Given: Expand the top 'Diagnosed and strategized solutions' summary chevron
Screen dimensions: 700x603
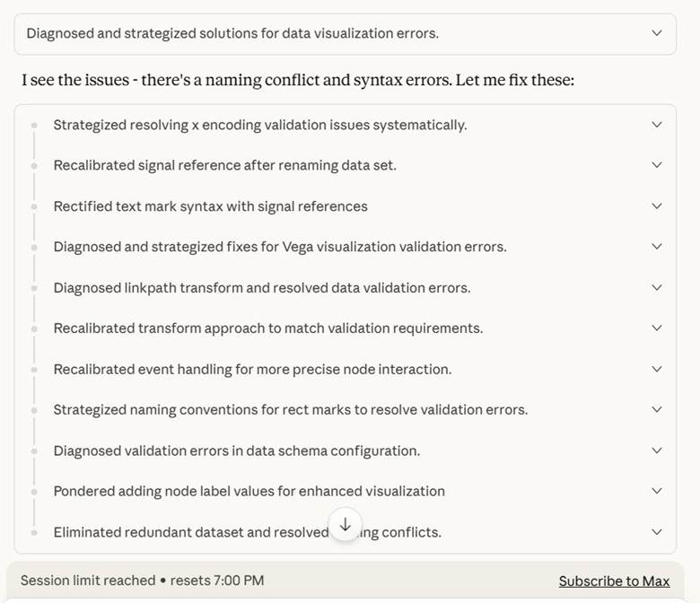Looking at the screenshot, I should [x=657, y=33].
